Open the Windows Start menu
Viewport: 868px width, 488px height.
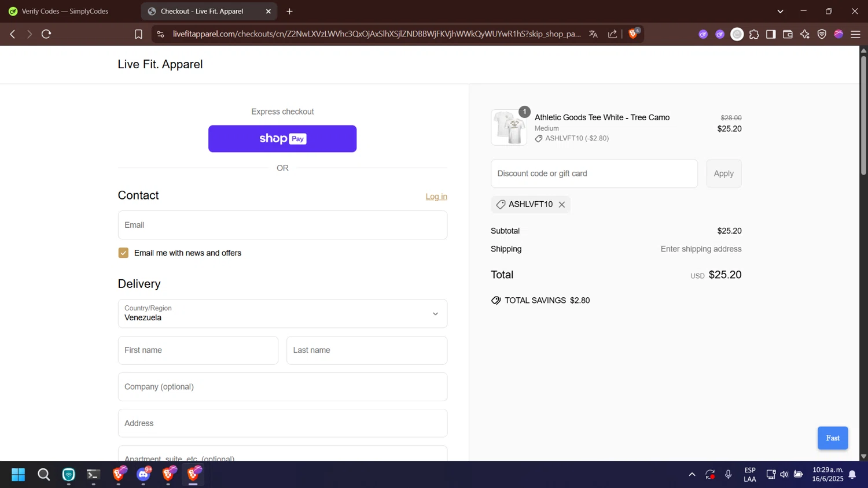18,475
